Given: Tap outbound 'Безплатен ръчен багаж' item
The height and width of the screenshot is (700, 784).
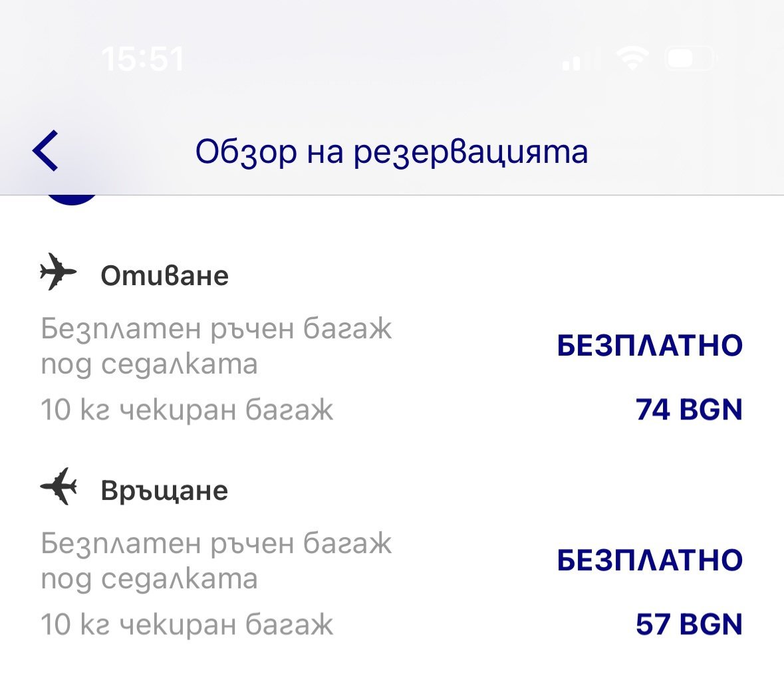Looking at the screenshot, I should [216, 346].
